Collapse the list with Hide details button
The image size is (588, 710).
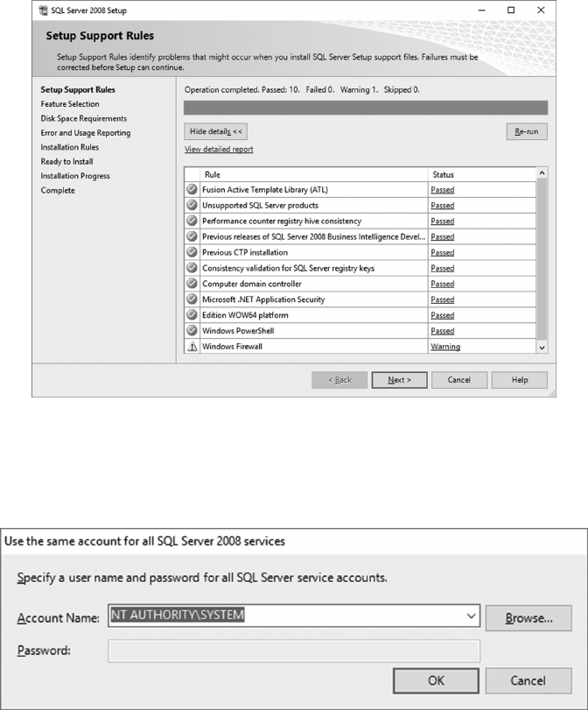pyautogui.click(x=215, y=132)
